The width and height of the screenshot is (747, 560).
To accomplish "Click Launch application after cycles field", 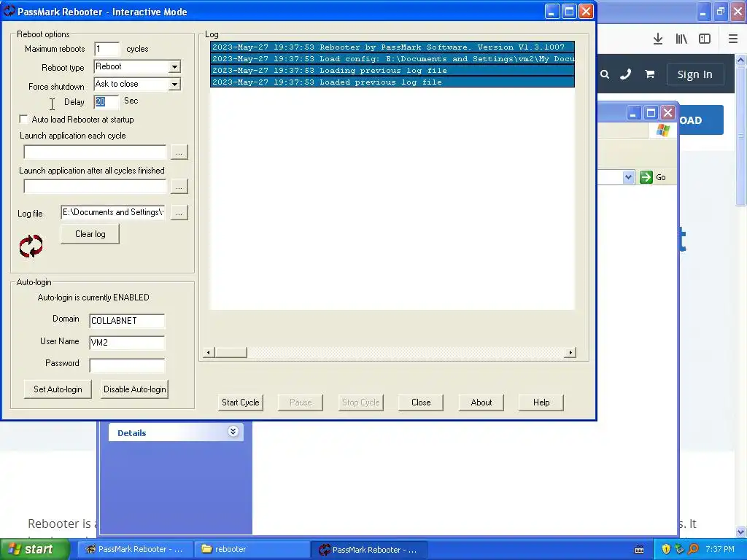I will 96,187.
